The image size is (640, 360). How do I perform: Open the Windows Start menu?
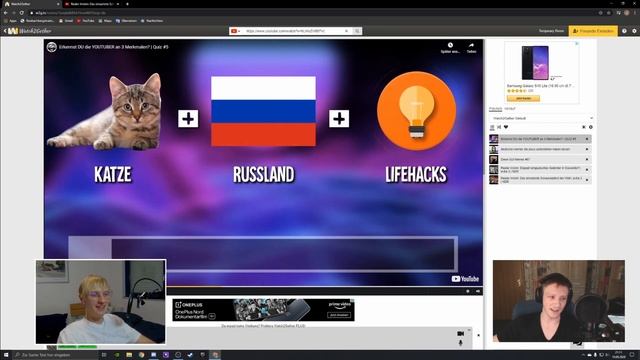[x=6, y=355]
